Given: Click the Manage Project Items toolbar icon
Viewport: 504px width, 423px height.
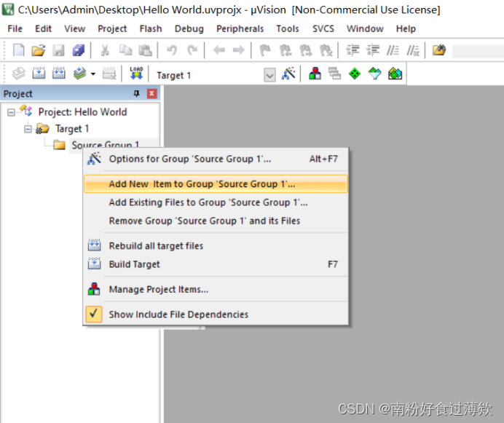Looking at the screenshot, I should pos(315,74).
